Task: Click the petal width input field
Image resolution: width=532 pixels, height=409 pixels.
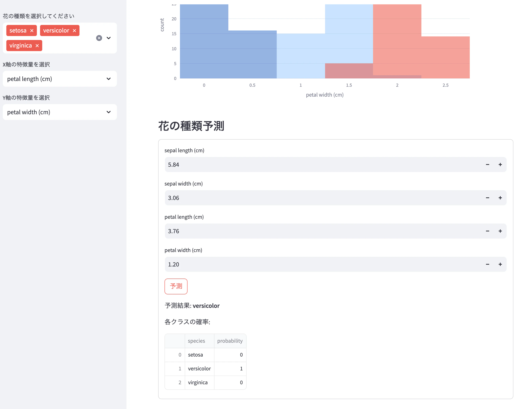Action: pos(317,264)
